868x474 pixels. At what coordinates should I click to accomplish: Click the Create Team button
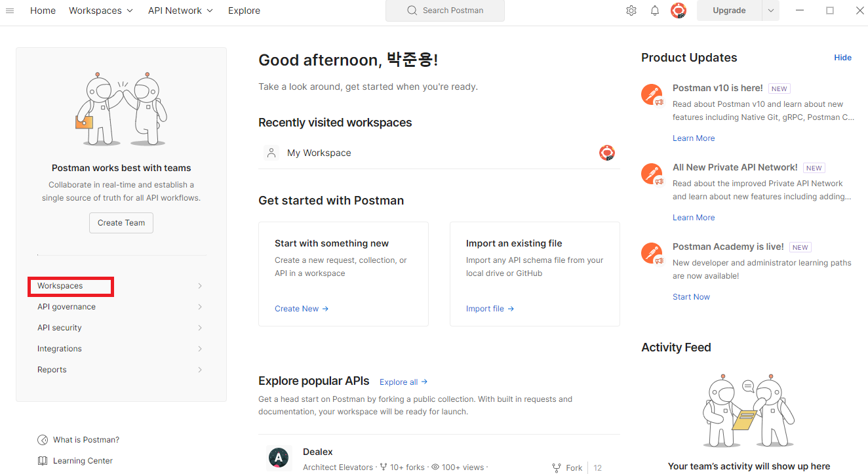point(121,223)
